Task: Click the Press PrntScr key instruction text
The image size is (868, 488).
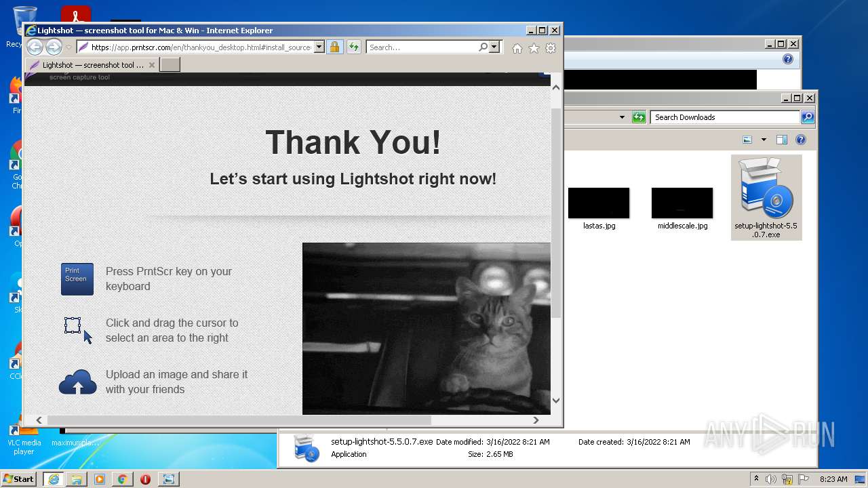Action: click(x=169, y=279)
